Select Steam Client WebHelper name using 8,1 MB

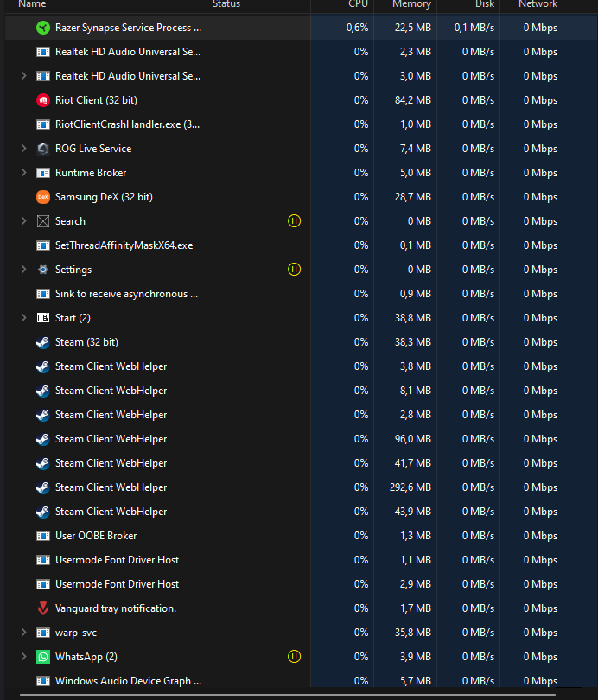pos(111,391)
